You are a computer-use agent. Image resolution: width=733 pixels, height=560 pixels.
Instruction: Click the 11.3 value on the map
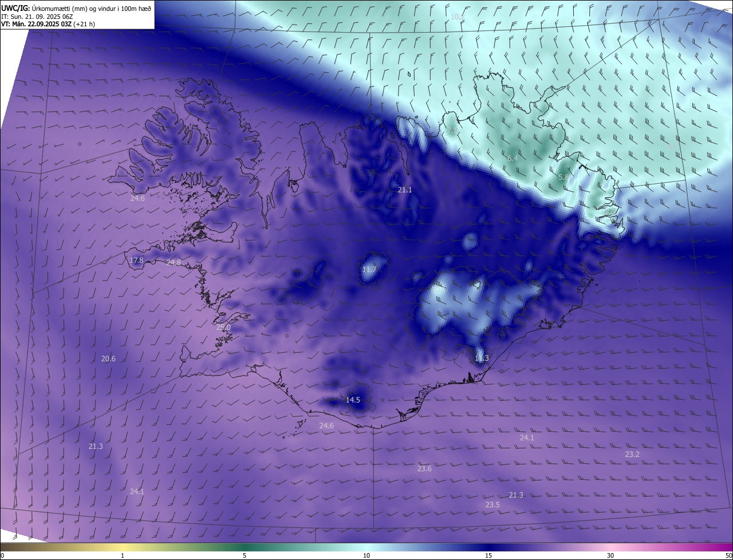[x=482, y=358]
